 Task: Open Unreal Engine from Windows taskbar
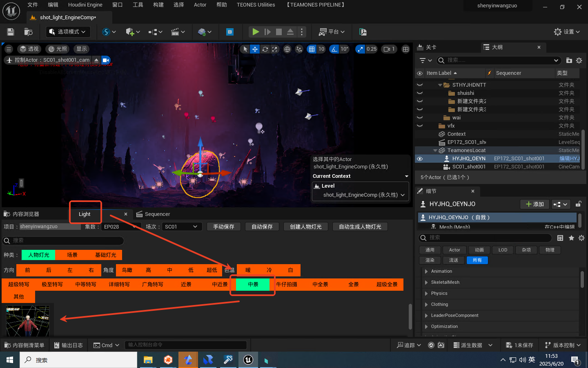click(x=248, y=360)
